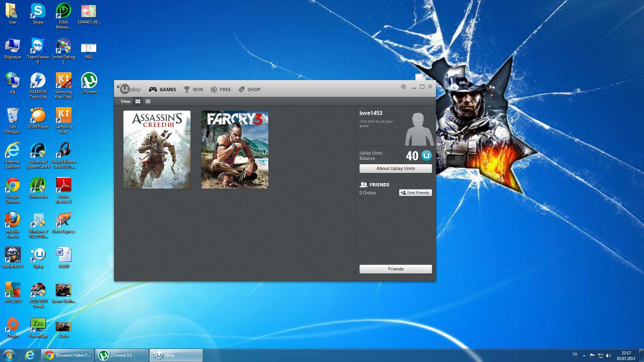The width and height of the screenshot is (644, 362).
Task: Open the Uninstaller desktop icon
Action: coord(38,188)
